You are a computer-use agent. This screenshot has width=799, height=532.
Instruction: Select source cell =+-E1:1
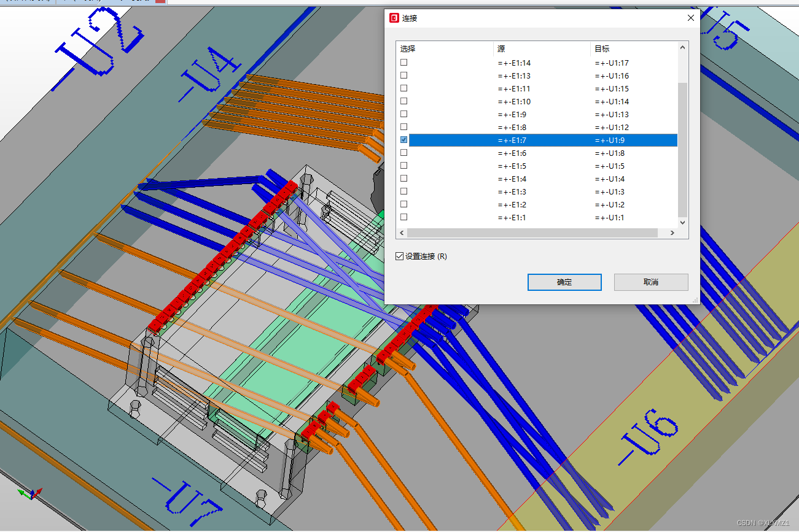512,218
